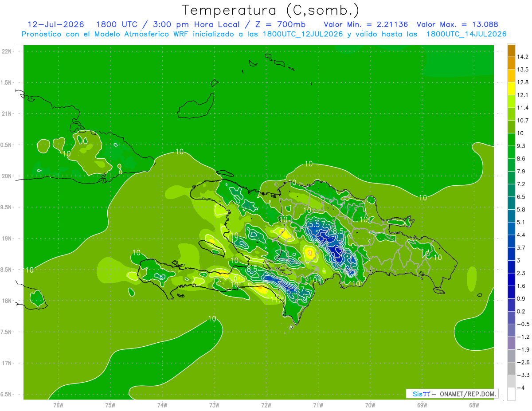
Task: Click the "68W" longitude label
Action: [x=474, y=405]
